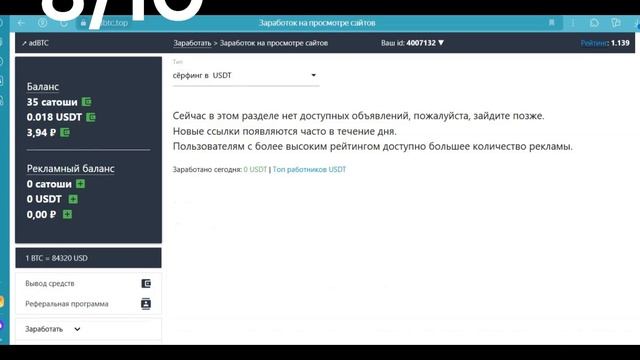Add funds plus icon beside 0 USDT

(73, 199)
